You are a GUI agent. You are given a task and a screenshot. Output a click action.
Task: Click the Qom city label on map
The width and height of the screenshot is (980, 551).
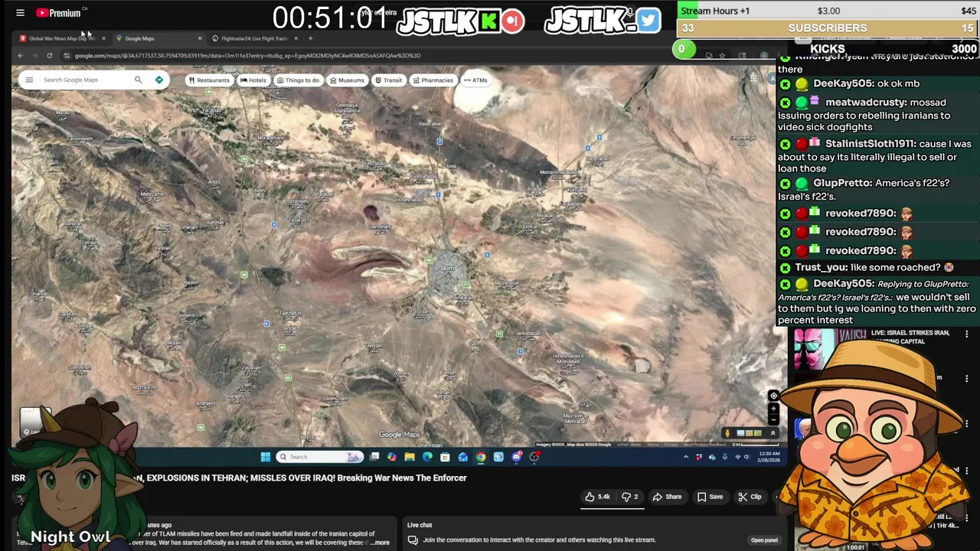tap(448, 269)
